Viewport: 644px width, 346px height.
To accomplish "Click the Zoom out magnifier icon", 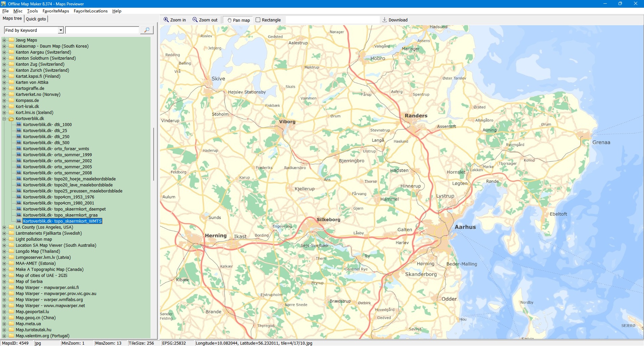I will [x=195, y=20].
